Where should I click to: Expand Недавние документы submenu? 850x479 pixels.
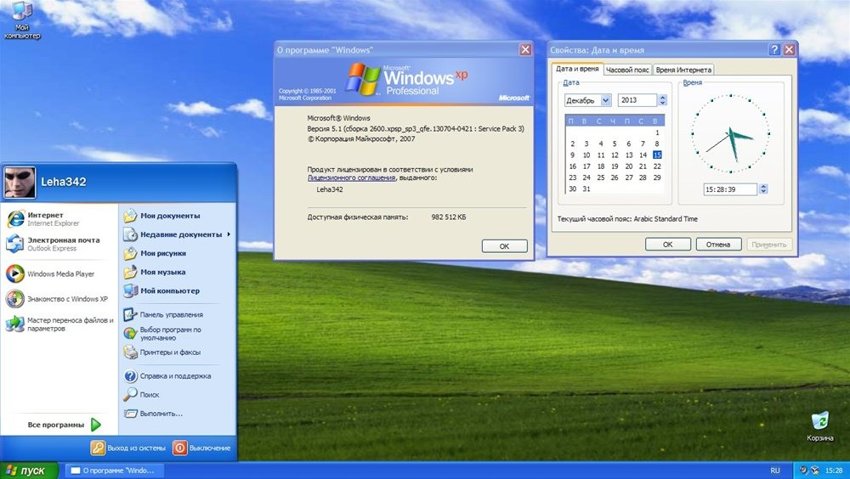tap(179, 235)
